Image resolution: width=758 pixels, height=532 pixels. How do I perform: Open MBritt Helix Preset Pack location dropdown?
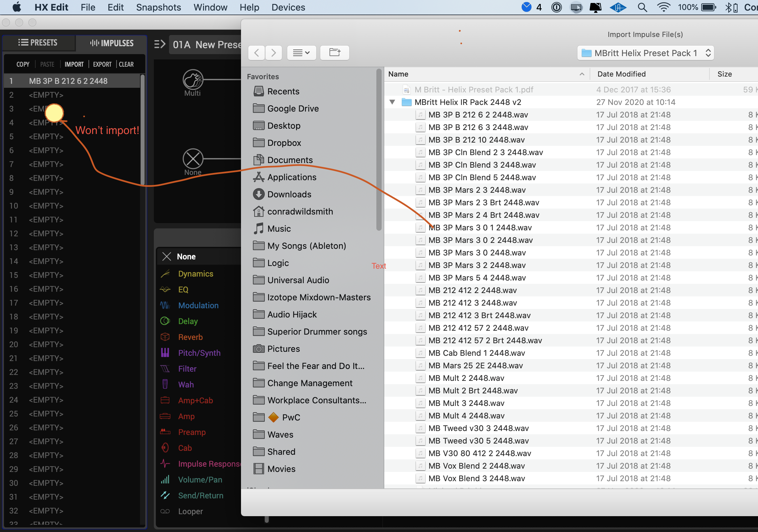(645, 53)
